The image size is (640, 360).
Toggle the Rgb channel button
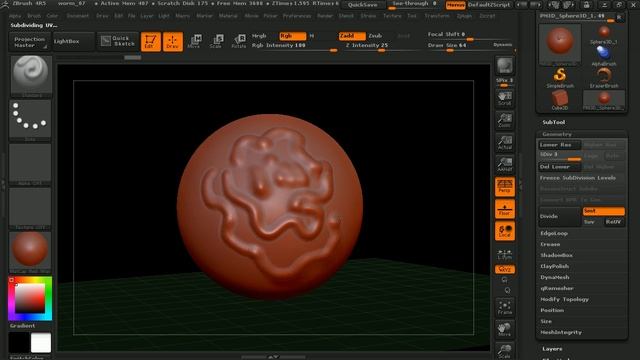pyautogui.click(x=293, y=36)
